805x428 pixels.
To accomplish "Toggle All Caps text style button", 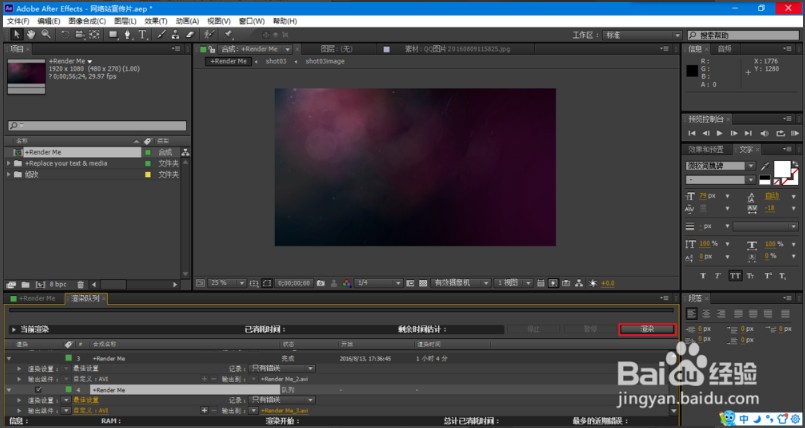I will click(735, 275).
